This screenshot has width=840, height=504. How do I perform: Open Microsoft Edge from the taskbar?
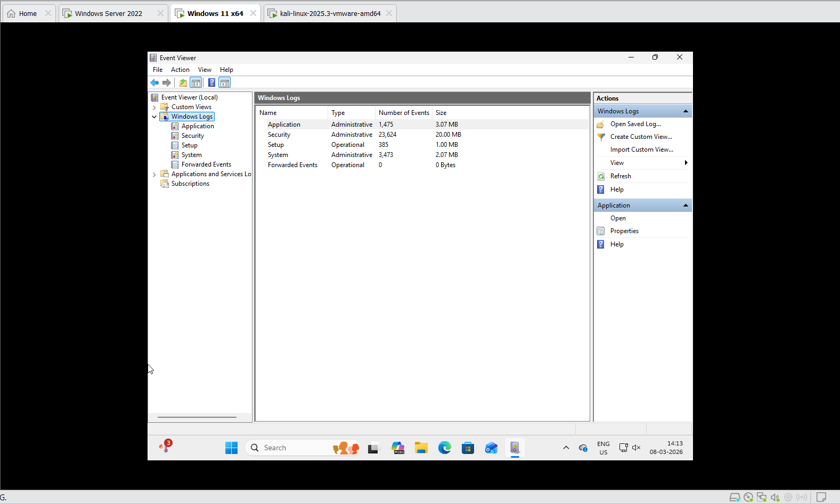tap(444, 448)
